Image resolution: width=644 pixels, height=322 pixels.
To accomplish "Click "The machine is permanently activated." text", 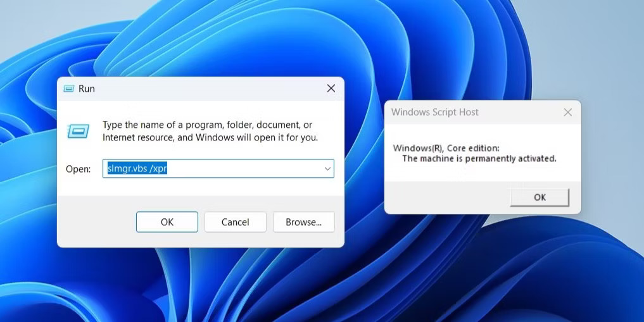I will [x=479, y=158].
